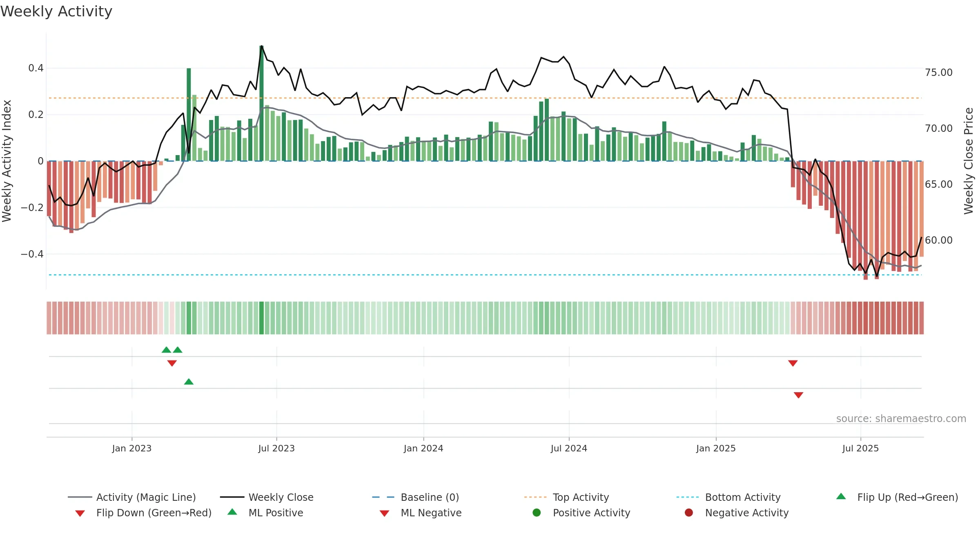
Task: Click the Negative Activity red circle icon
Action: click(689, 512)
